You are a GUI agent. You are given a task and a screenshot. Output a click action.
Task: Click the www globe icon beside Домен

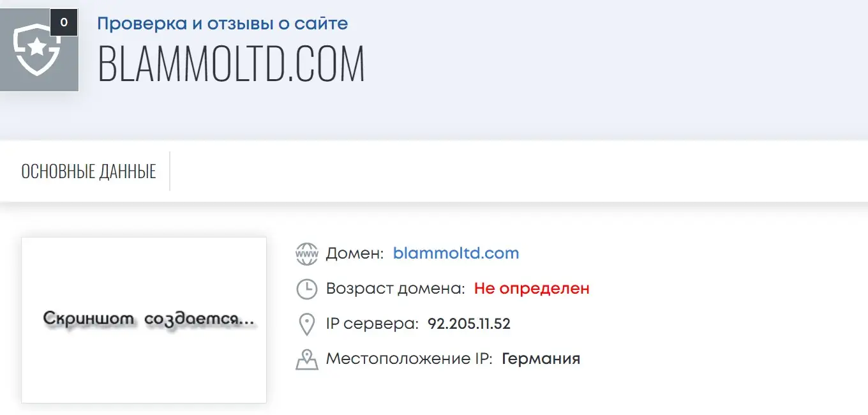point(307,253)
